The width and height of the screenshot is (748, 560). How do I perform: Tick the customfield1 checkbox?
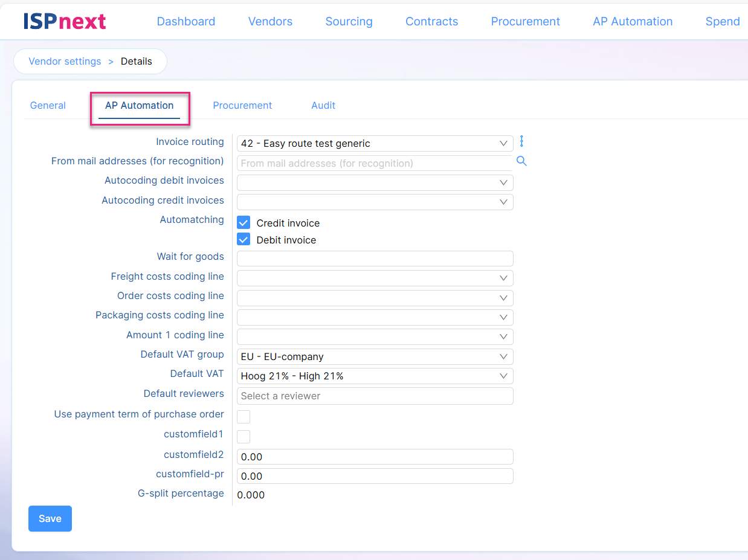(243, 436)
